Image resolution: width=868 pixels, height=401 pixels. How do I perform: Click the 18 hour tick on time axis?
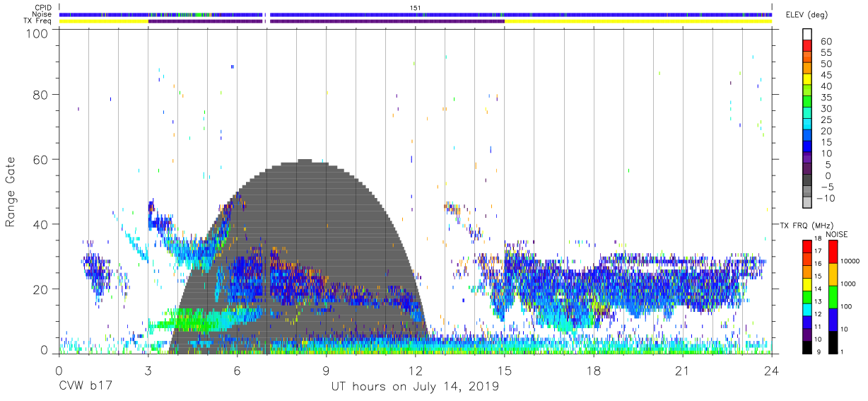[x=594, y=371]
